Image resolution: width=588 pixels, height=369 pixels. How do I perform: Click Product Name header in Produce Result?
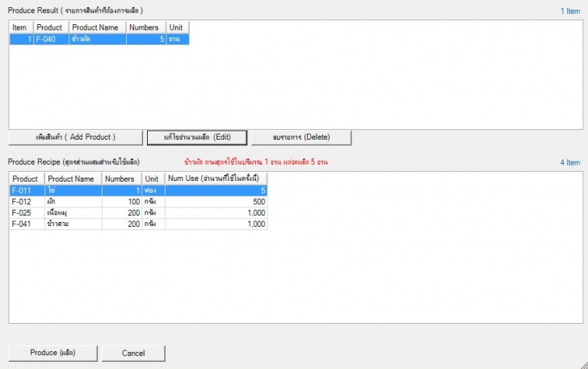pos(98,27)
